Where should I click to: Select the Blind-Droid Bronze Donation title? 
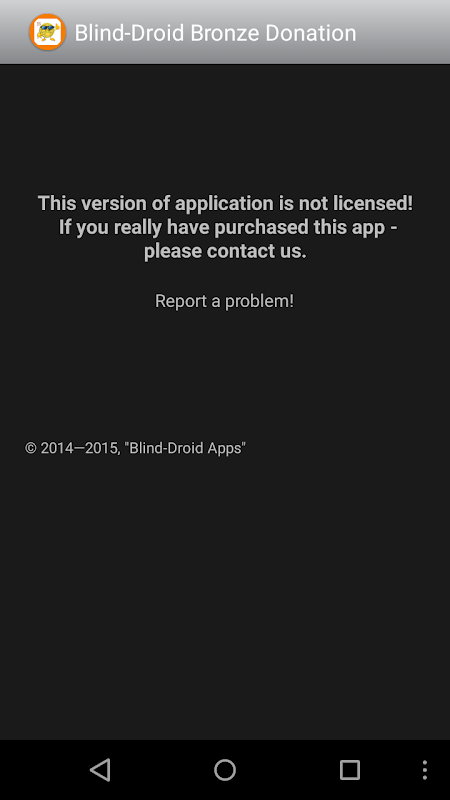click(215, 33)
